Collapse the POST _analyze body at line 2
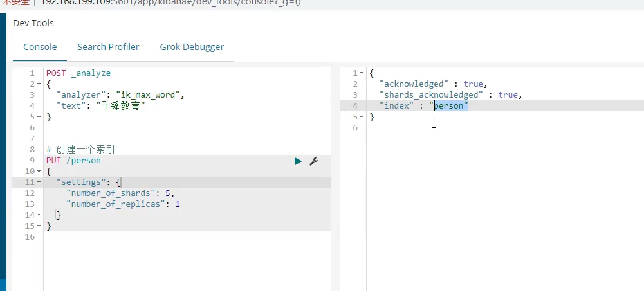This screenshot has height=291, width=644. [39, 84]
